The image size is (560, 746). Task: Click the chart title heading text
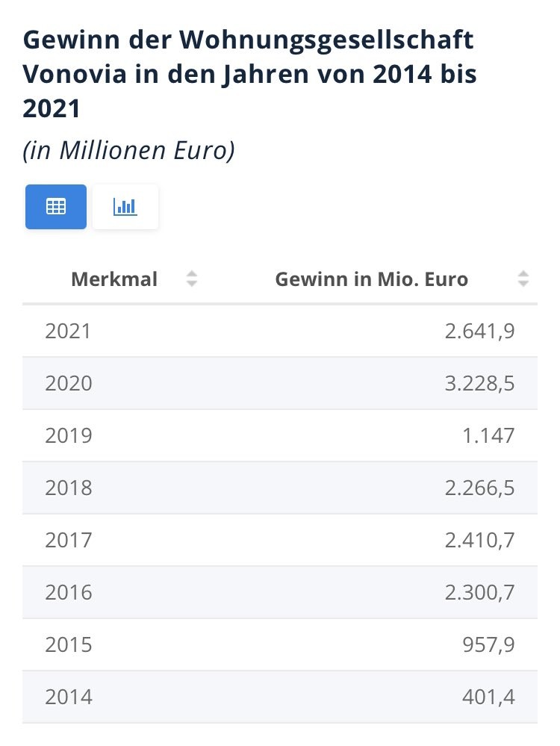pyautogui.click(x=249, y=74)
